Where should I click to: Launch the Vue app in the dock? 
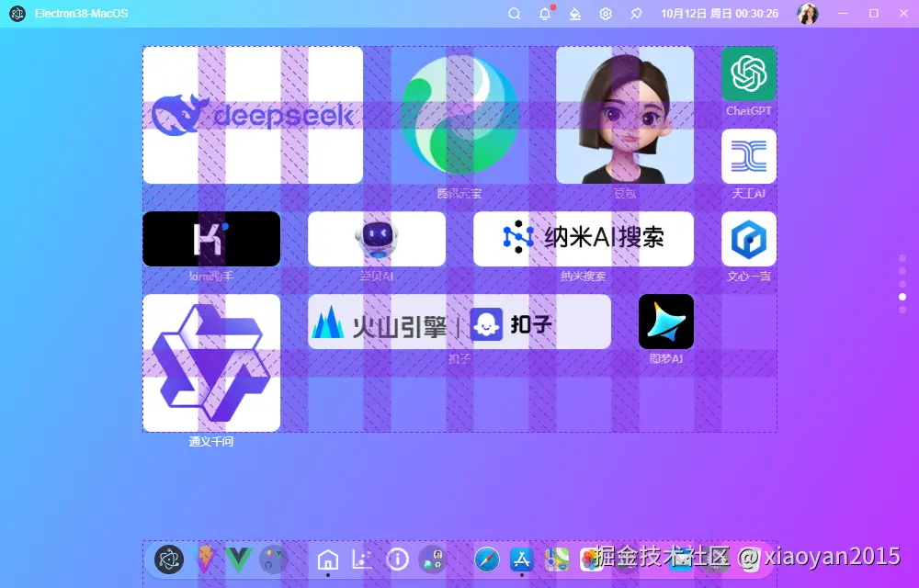(237, 559)
